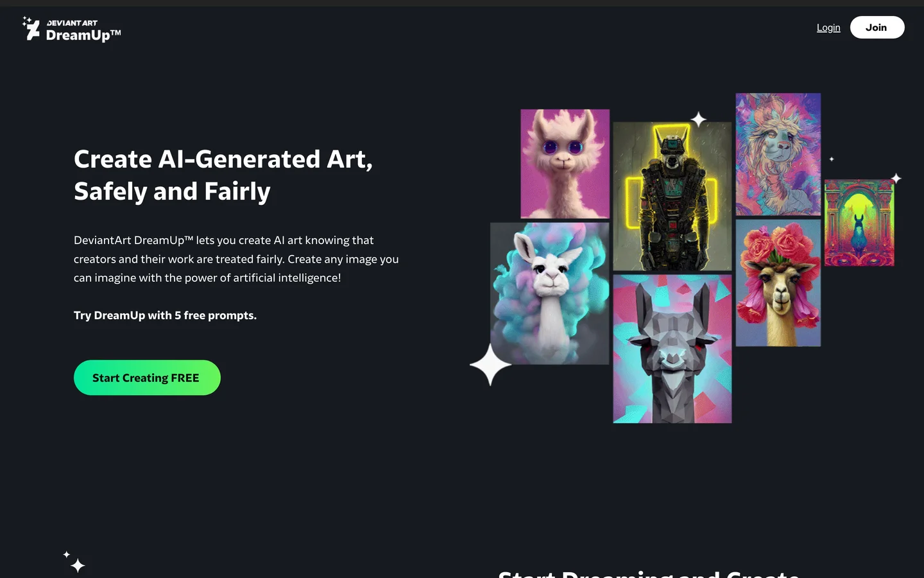Click Start Creating FREE button

(x=147, y=378)
